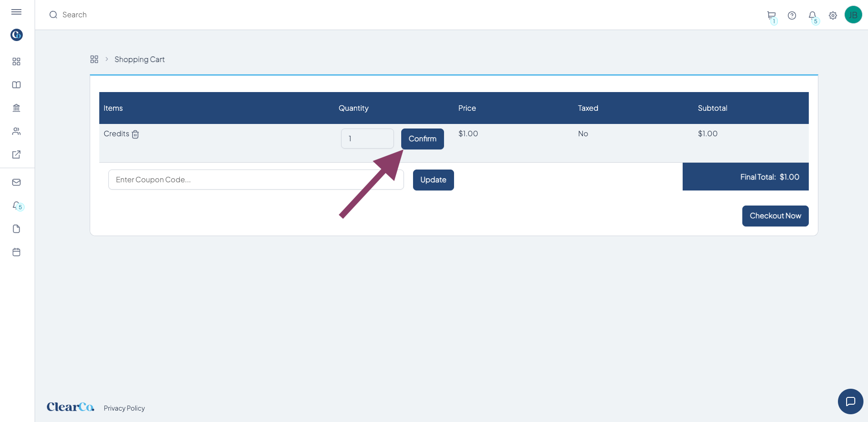868x422 pixels.
Task: Click the Items column header
Action: coord(113,108)
